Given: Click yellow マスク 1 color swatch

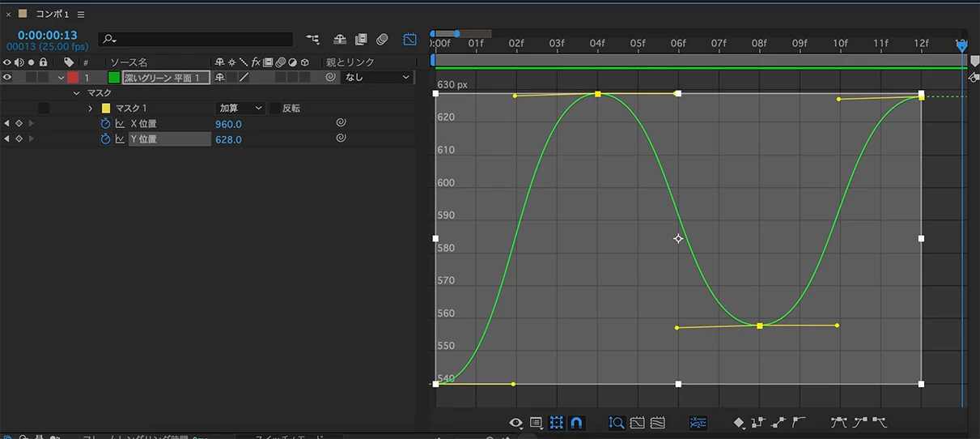Looking at the screenshot, I should [x=105, y=108].
